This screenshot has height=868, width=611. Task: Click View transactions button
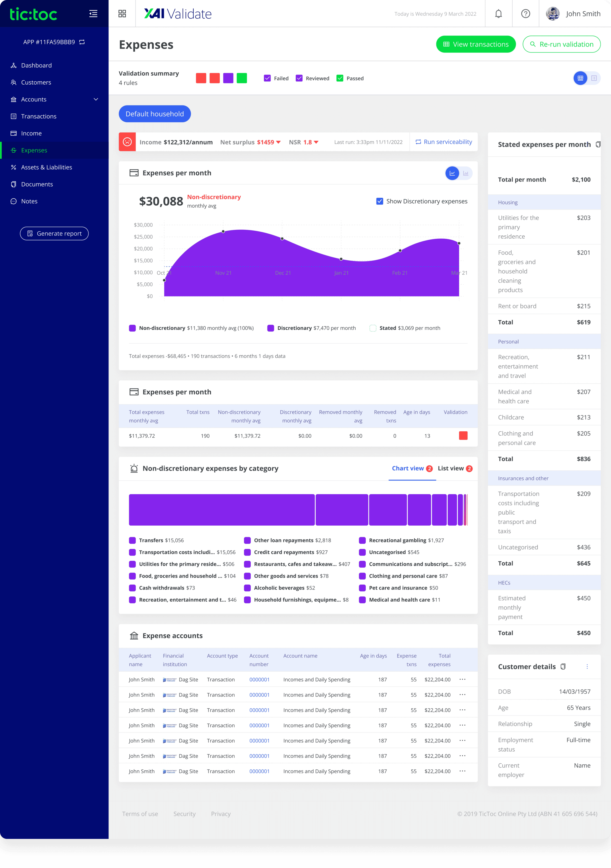[476, 44]
